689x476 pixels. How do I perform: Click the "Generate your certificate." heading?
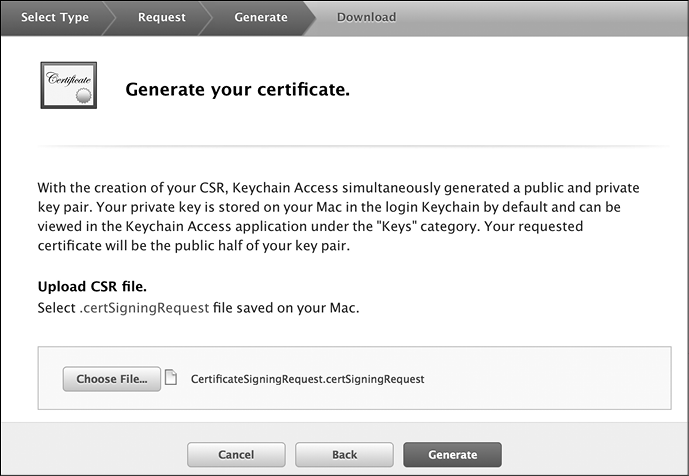click(237, 90)
